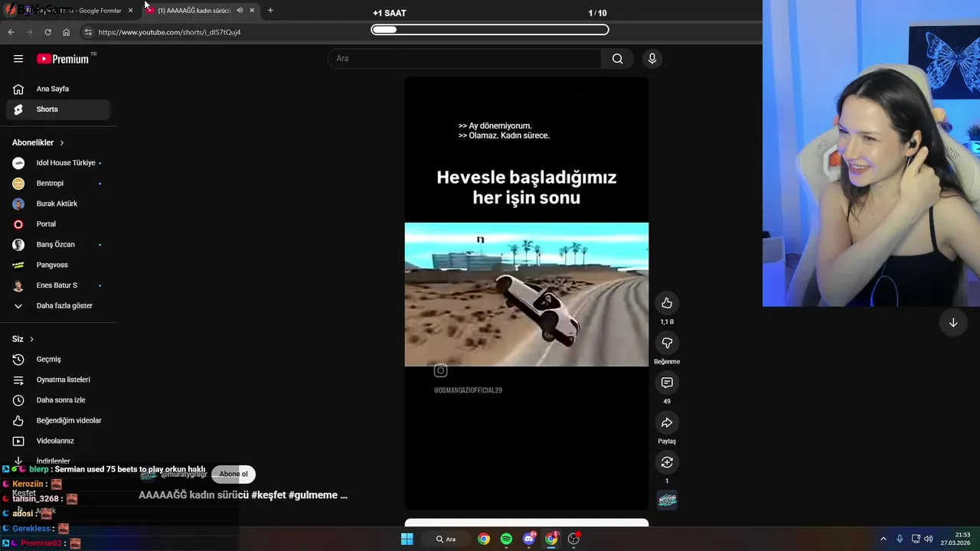Expand the Siz section

point(23,339)
